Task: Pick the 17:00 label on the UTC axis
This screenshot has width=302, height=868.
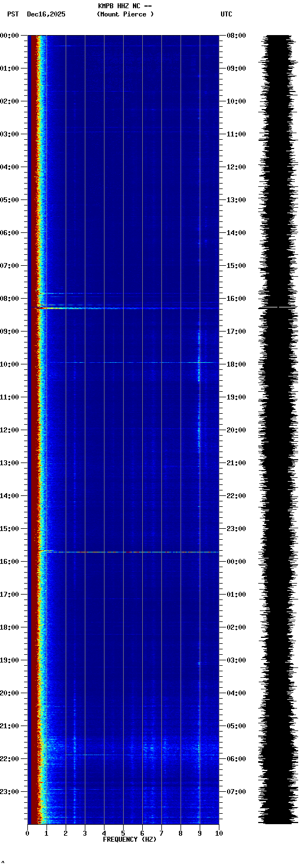Action: coord(236,332)
